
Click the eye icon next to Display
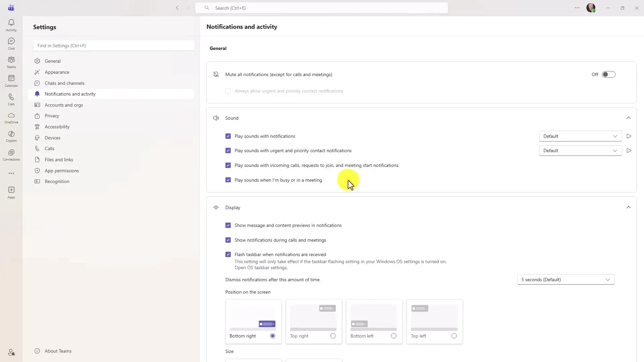(x=216, y=207)
